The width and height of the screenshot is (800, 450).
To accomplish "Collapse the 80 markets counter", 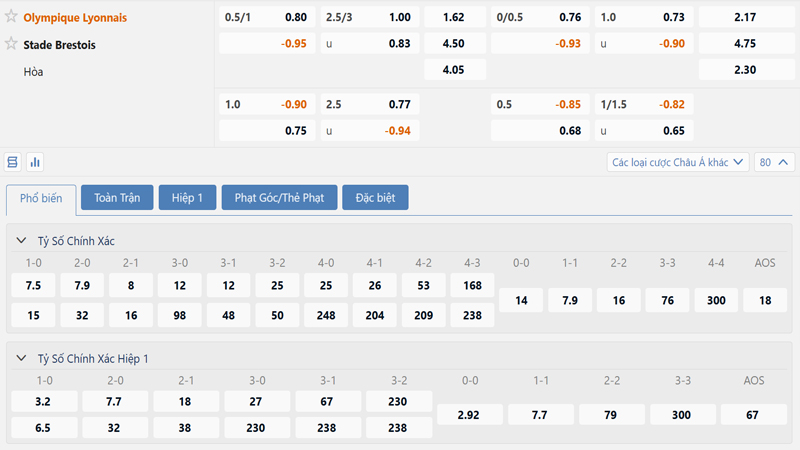I will (776, 162).
